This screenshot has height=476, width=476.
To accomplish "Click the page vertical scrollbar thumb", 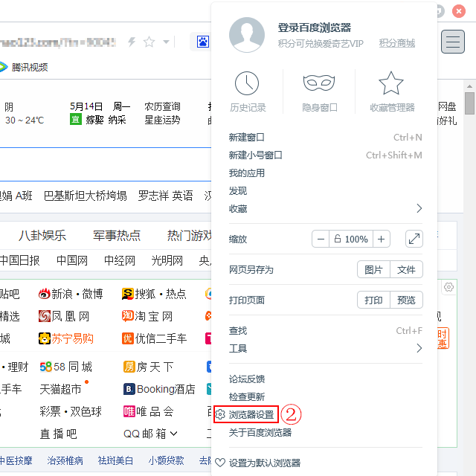I will point(469,103).
